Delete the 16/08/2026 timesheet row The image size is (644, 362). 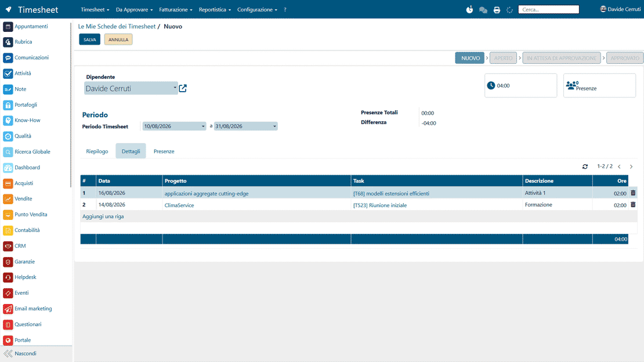(x=633, y=193)
